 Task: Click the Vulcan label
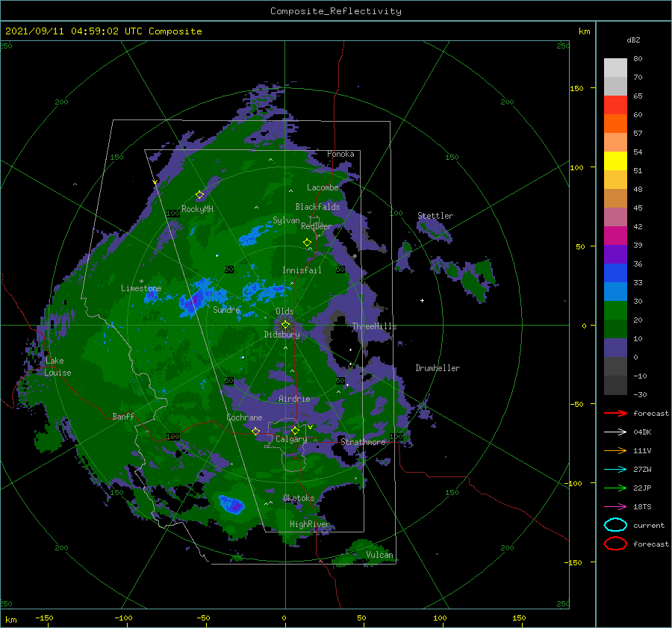point(380,555)
